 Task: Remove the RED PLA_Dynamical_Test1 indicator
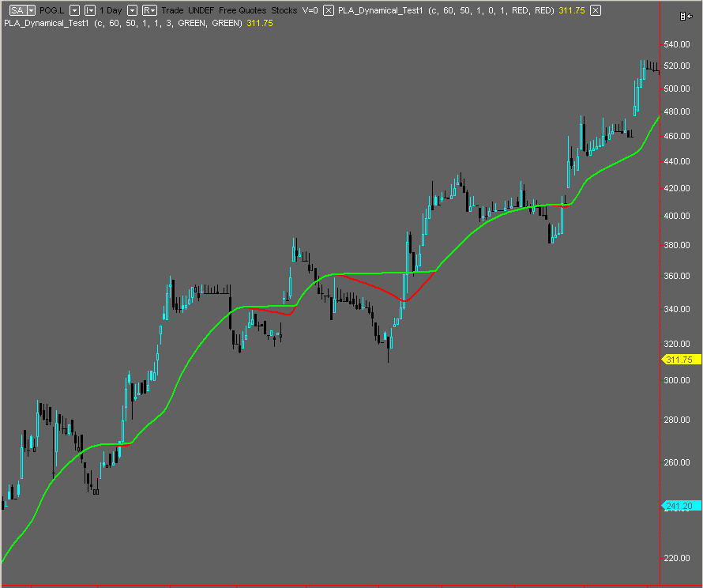click(x=596, y=10)
